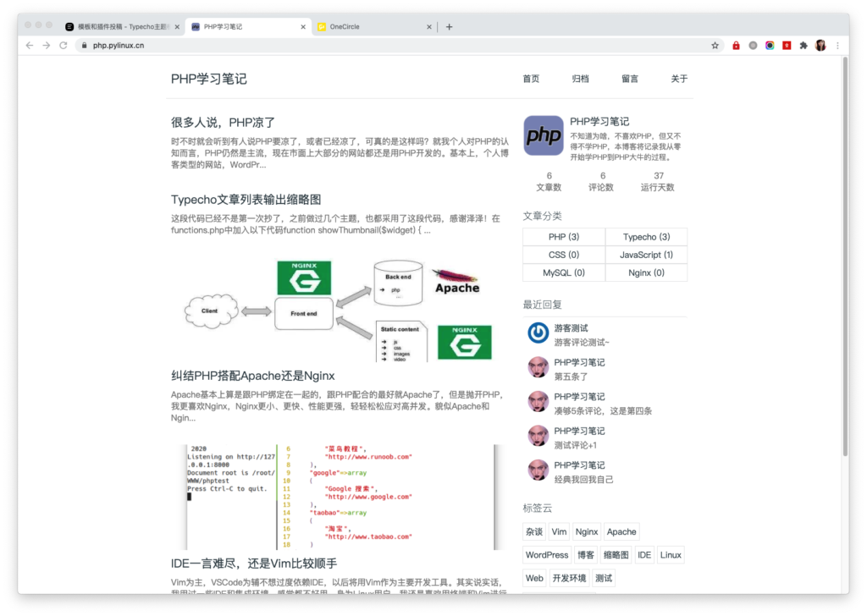Viewport: 867px width, 616px height.
Task: Click the back navigation arrow
Action: pos(29,45)
